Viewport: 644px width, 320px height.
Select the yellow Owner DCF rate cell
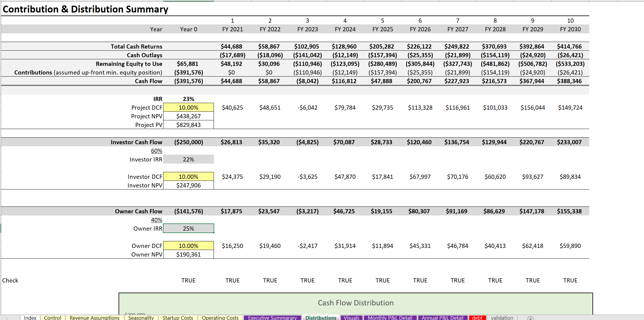(x=189, y=246)
